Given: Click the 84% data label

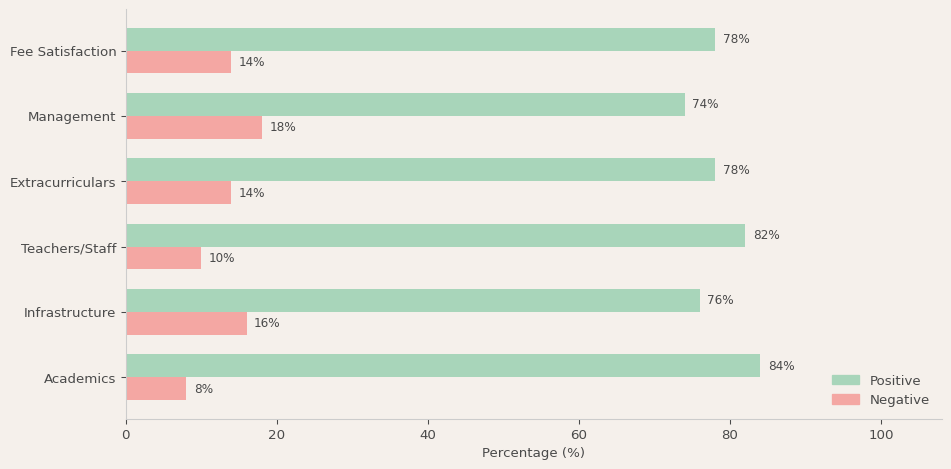Looking at the screenshot, I should tap(781, 367).
